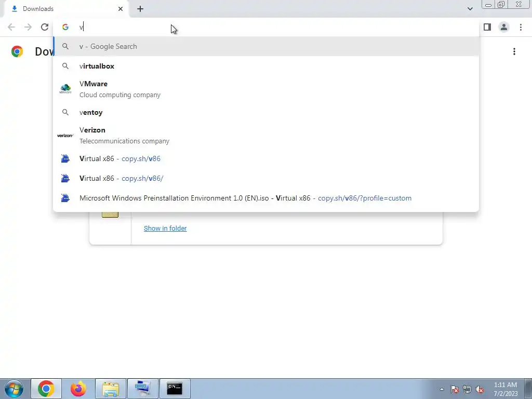Click the browser back arrow
532x399 pixels.
[11, 27]
